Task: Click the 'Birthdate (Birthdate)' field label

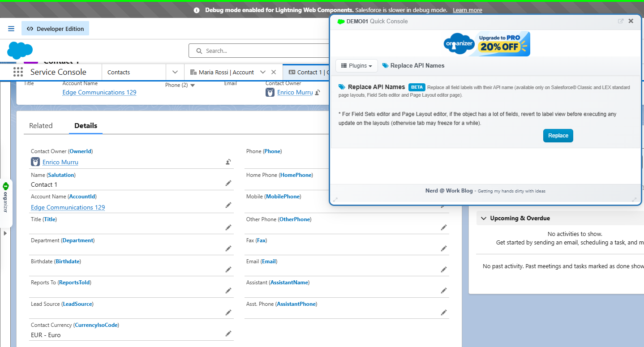Action: [x=56, y=261]
